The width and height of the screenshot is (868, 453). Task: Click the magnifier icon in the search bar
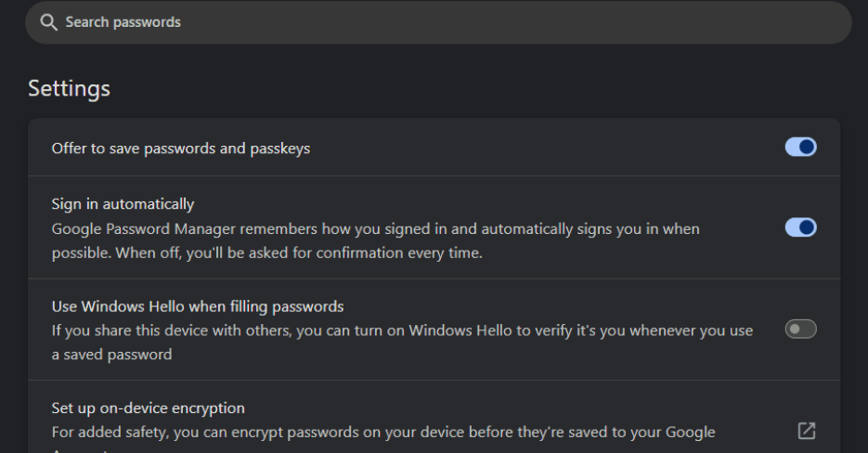point(48,22)
